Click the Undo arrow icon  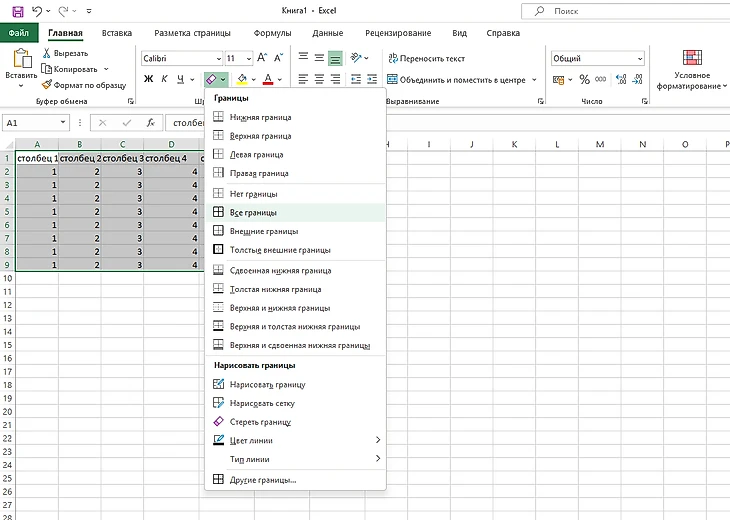coord(37,11)
